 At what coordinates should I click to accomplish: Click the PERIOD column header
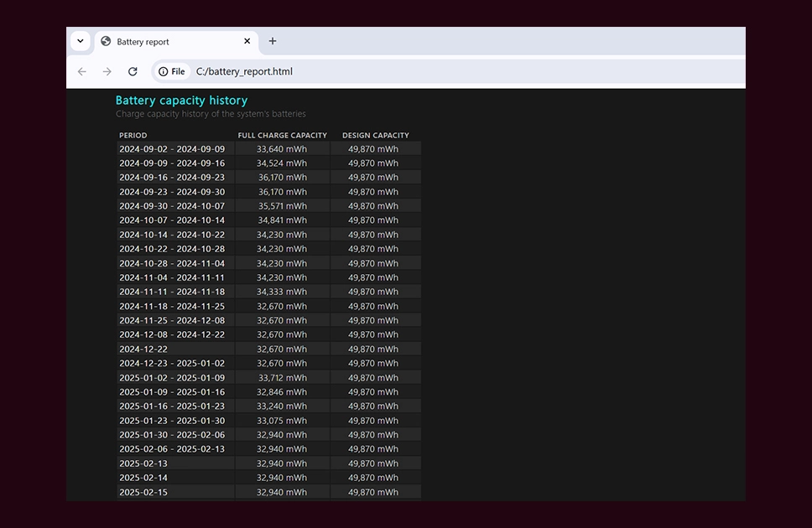pos(133,135)
